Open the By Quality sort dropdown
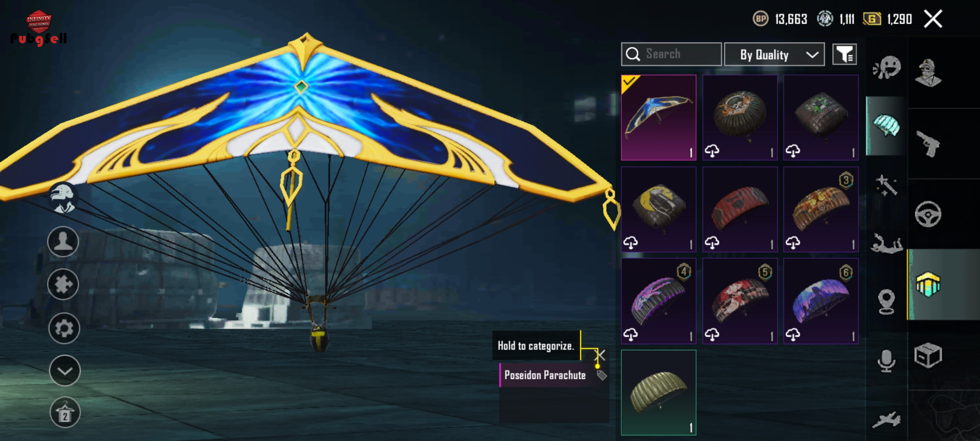The width and height of the screenshot is (980, 441). 774,54
